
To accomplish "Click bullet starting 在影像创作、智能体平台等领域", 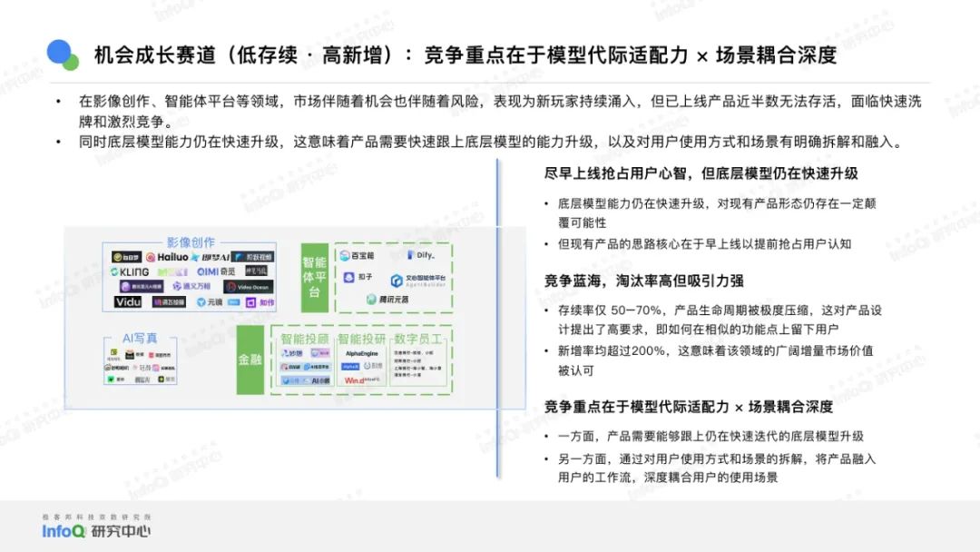I will pyautogui.click(x=500, y=112).
